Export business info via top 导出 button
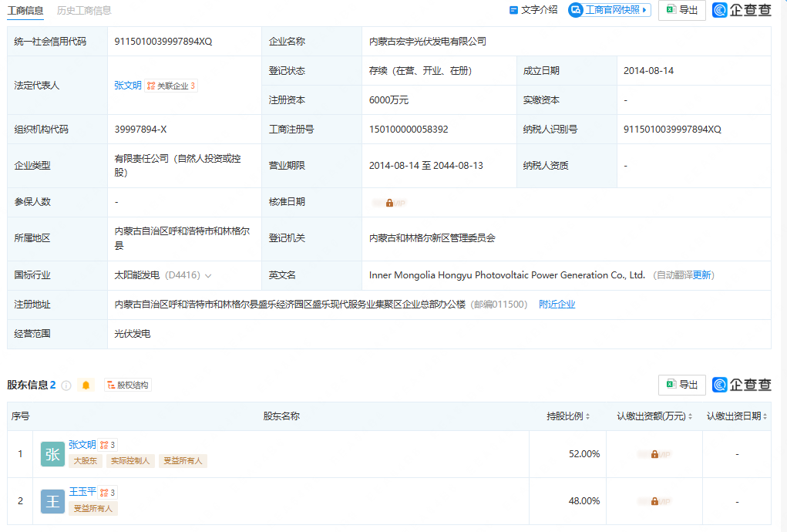Screen dimensions: 787x532 coord(681,10)
